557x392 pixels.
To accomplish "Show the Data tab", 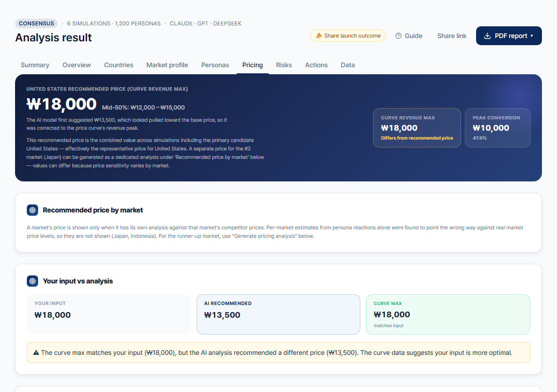I will tap(348, 65).
